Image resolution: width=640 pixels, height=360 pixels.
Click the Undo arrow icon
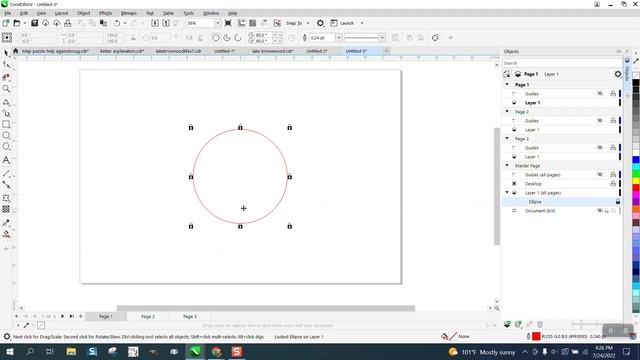click(117, 23)
